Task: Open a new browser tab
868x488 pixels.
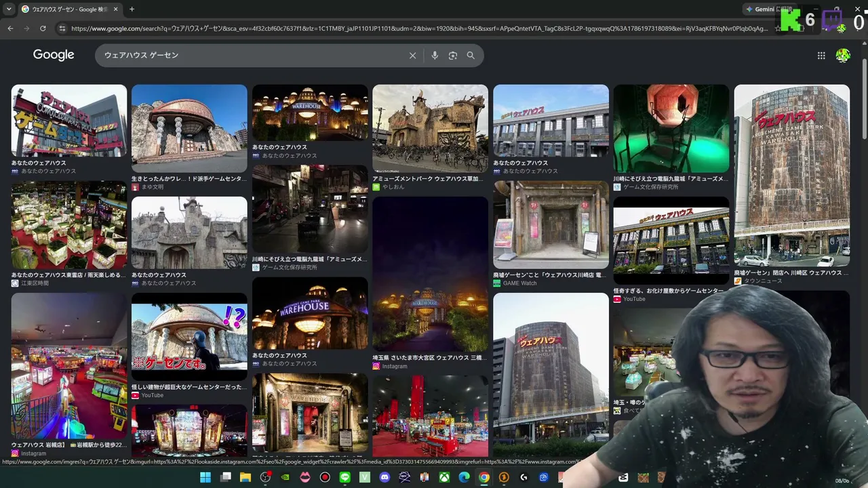Action: tap(132, 9)
